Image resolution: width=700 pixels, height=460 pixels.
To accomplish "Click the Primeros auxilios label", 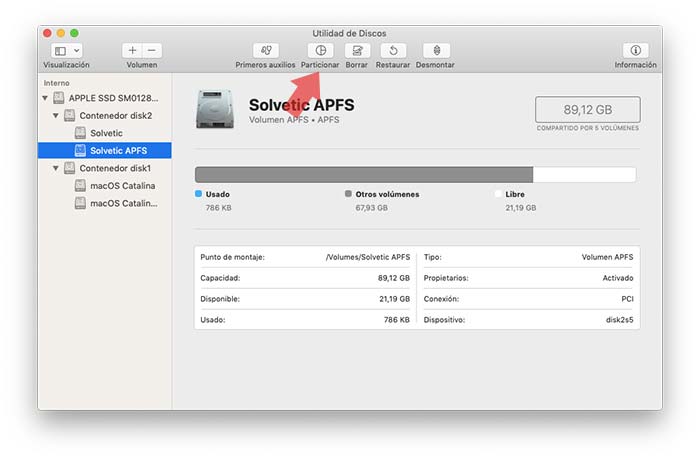I will pyautogui.click(x=265, y=65).
